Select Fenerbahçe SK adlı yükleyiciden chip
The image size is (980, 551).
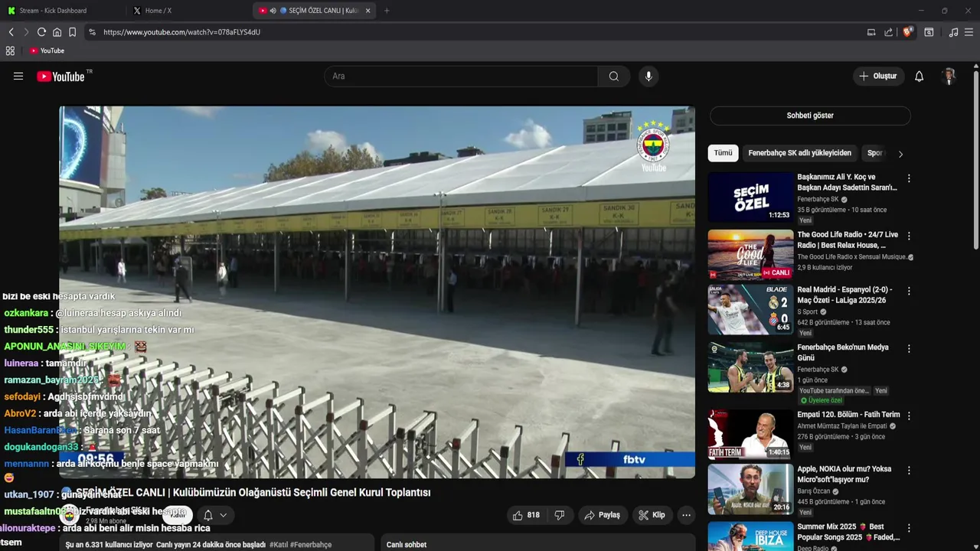coord(799,153)
